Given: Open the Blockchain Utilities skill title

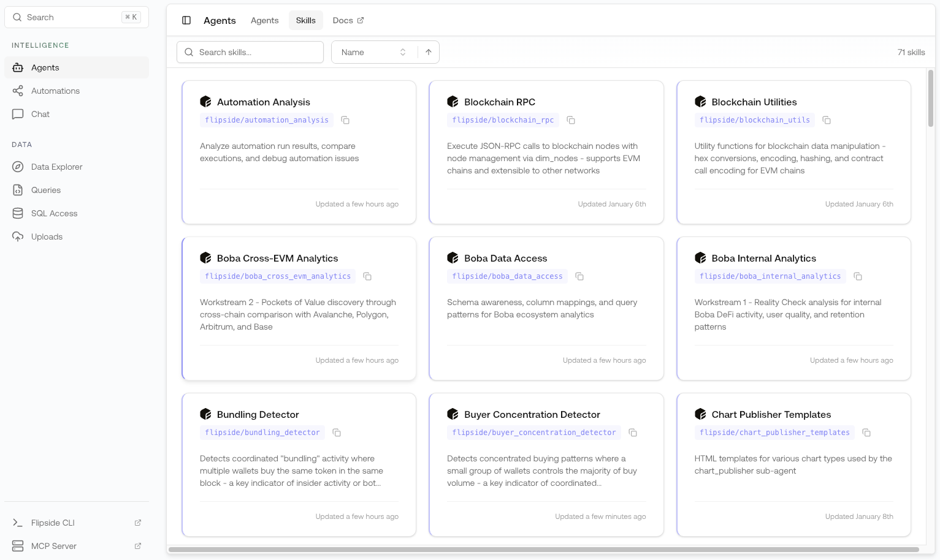Looking at the screenshot, I should point(754,102).
